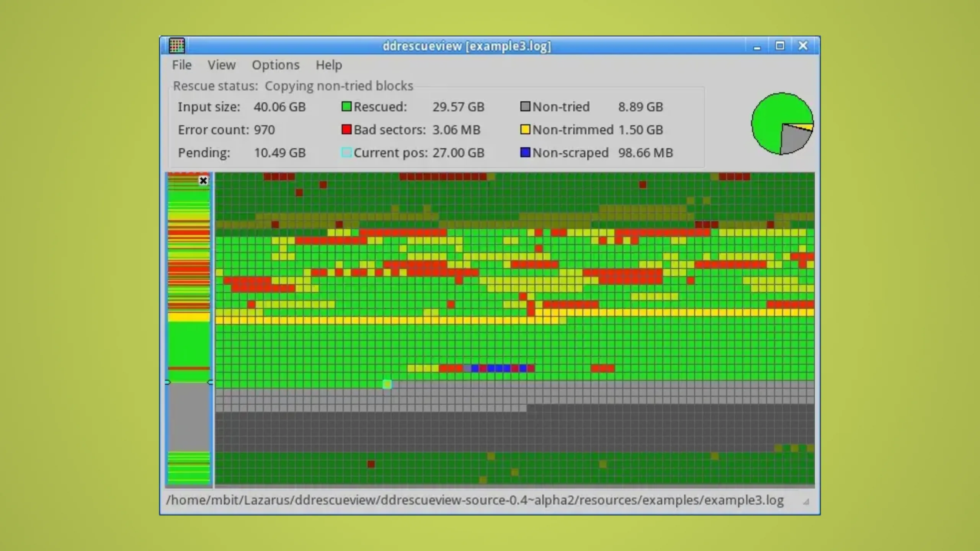Screen dimensions: 980x551
Task: Click the blue Non-scraped color swatch
Action: [525, 153]
